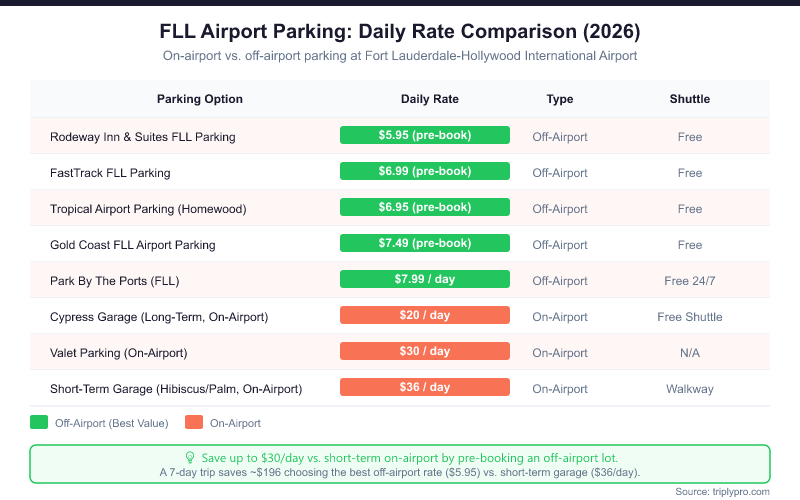This screenshot has width=800, height=500.
Task: Click the green Off-Airport legend swatch
Action: (x=40, y=423)
